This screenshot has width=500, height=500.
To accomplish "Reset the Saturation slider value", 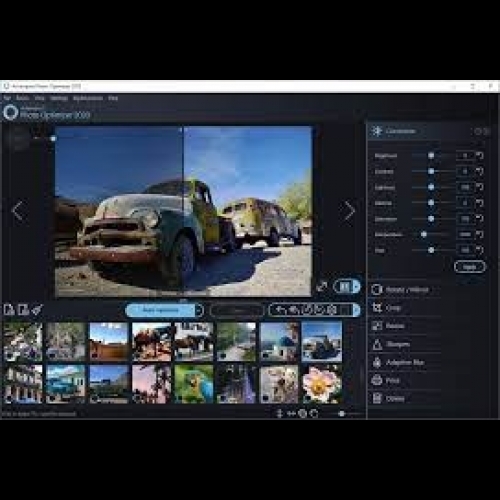I will [480, 219].
